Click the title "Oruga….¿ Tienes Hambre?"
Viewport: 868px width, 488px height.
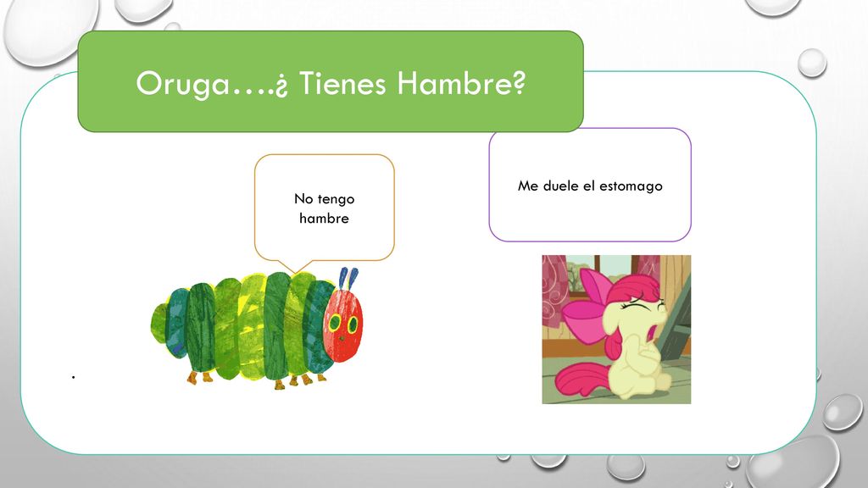[x=331, y=84]
